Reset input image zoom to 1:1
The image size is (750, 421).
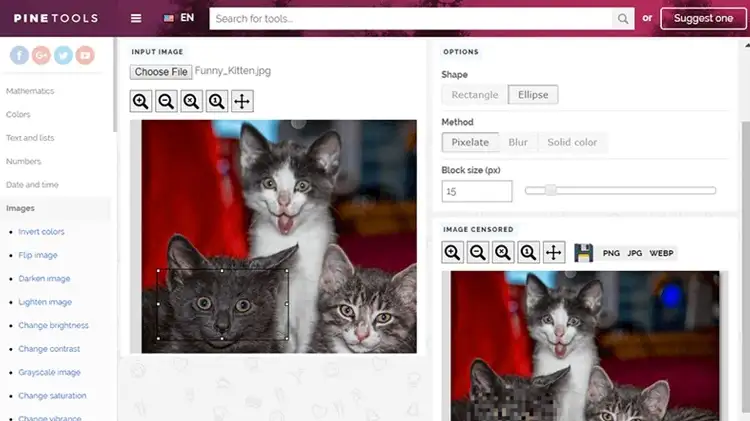217,101
